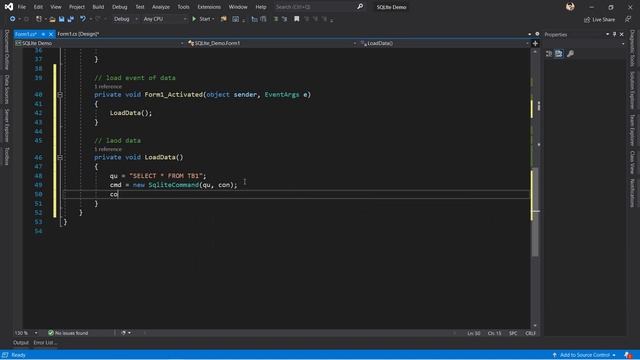The height and width of the screenshot is (360, 640).
Task: Click the "SELECT * FROM TB1" string
Action: [166, 176]
